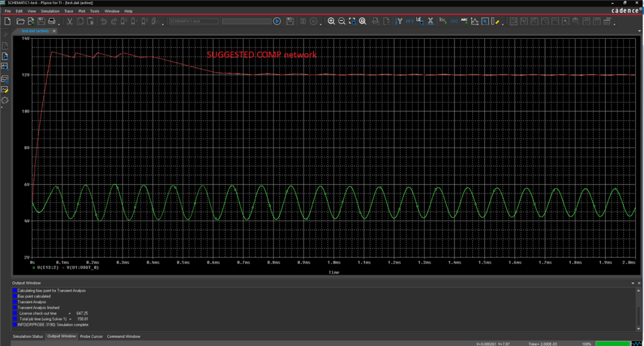Open the Trace menu
644x346 pixels.
pos(69,11)
